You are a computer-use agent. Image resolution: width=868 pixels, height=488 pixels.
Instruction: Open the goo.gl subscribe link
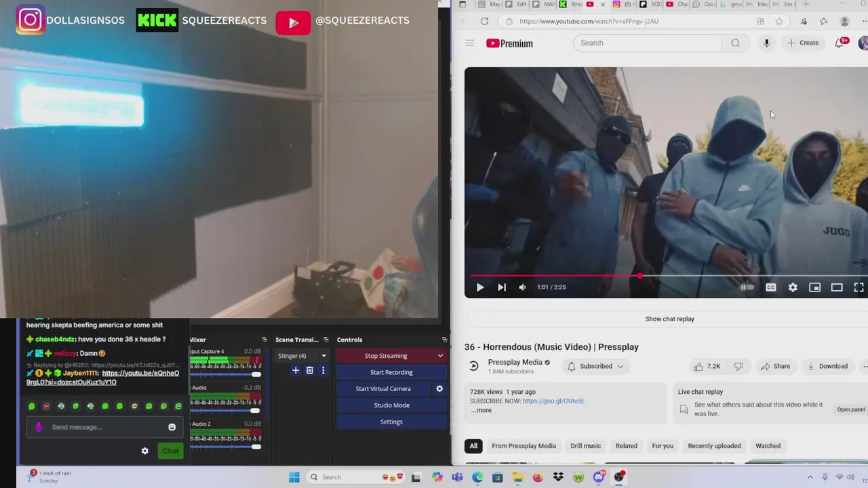(553, 401)
